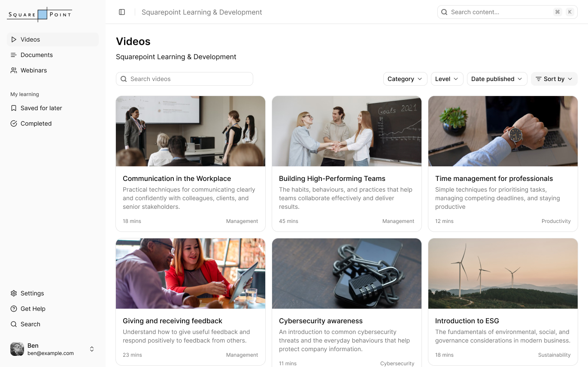Click the 45 mins duration text
Image resolution: width=588 pixels, height=367 pixels.
(x=288, y=221)
